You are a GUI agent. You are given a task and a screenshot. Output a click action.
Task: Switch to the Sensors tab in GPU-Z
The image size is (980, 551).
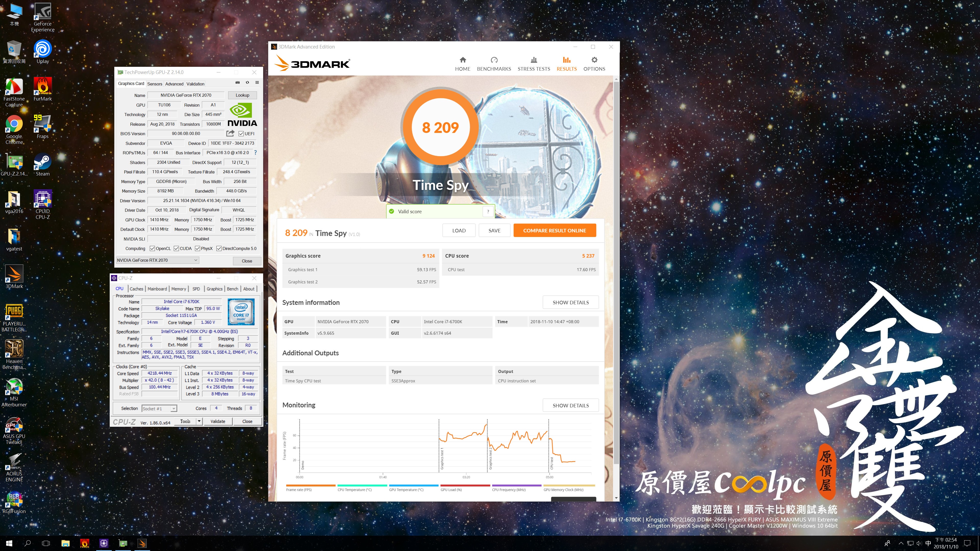(x=154, y=84)
